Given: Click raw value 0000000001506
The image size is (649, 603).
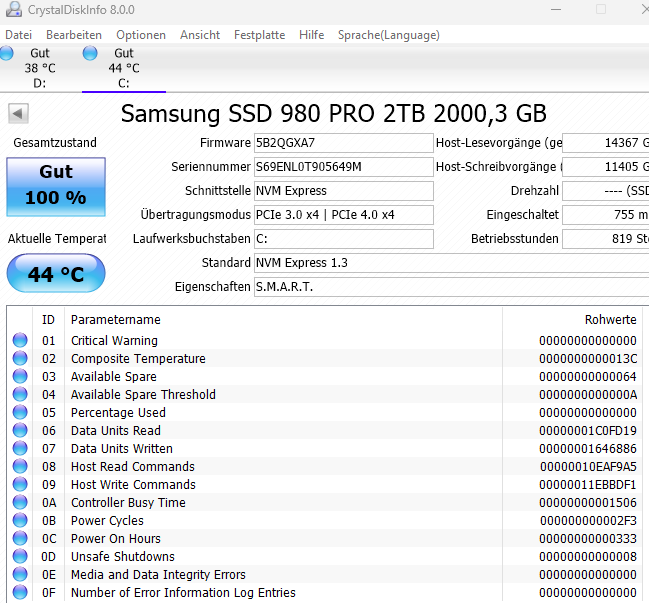Looking at the screenshot, I should coord(588,502).
